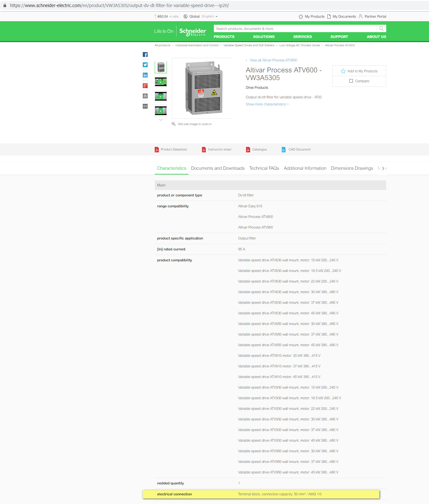429x504 pixels.
Task: Click the My Documents page icon
Action: (329, 16)
